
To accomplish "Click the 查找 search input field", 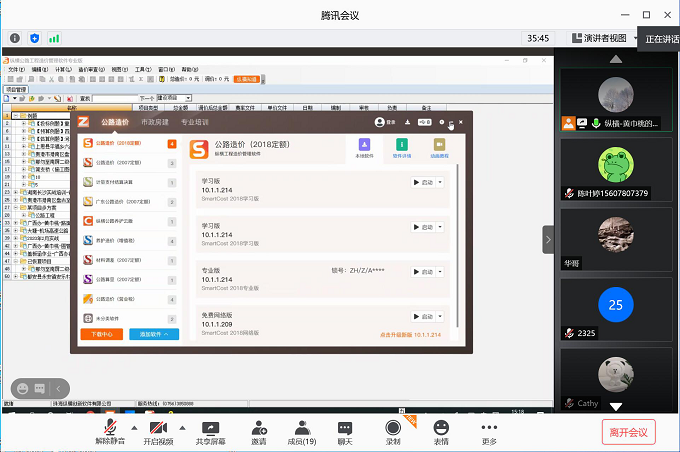I will tap(114, 98).
